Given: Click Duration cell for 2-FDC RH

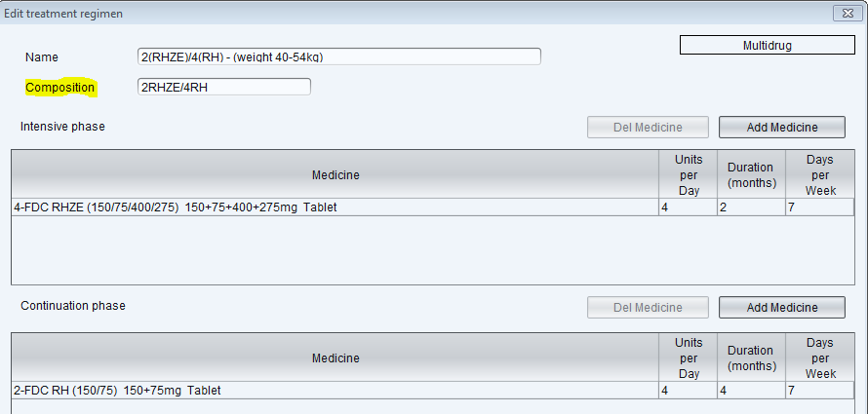Looking at the screenshot, I should coord(751,391).
